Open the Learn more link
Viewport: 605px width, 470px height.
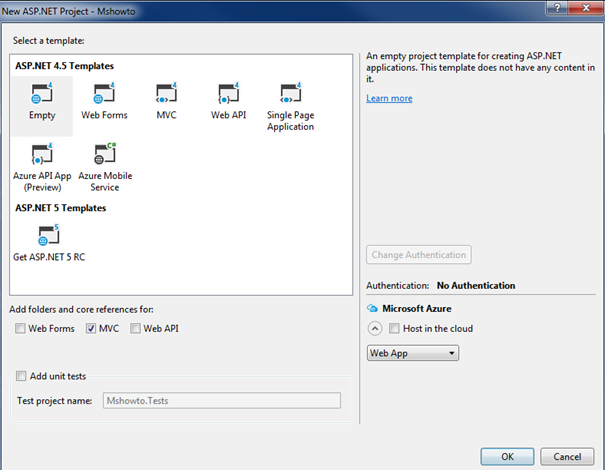[x=389, y=98]
